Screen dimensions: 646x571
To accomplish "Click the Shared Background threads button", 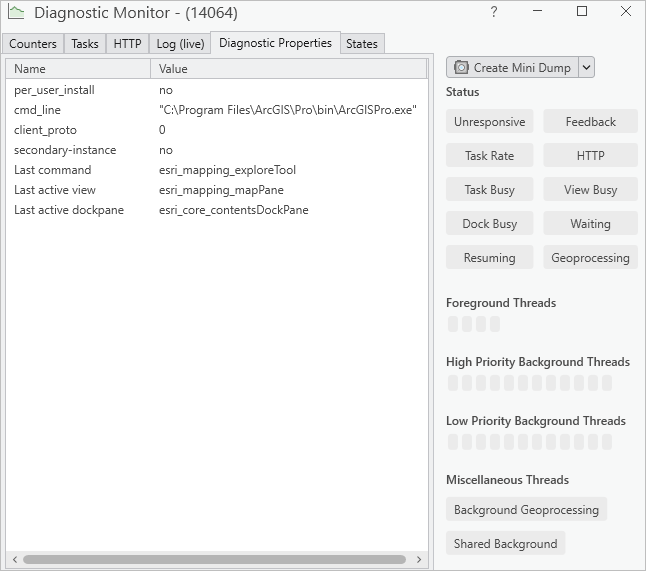I will click(505, 544).
